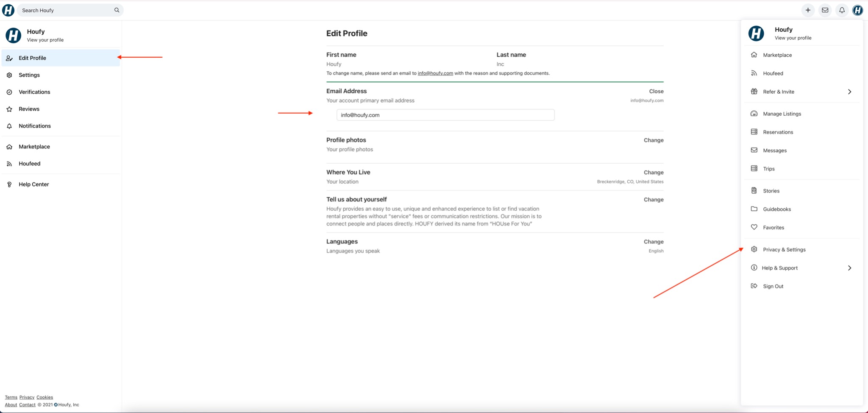Click the plus create icon in top bar
This screenshot has height=413, width=868.
(808, 10)
